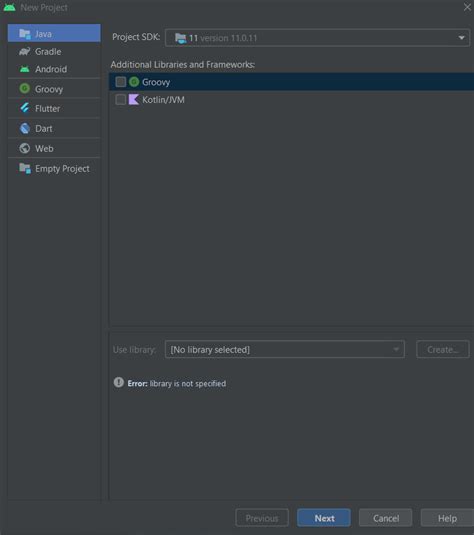
Task: Click the Previous button
Action: [x=262, y=518]
